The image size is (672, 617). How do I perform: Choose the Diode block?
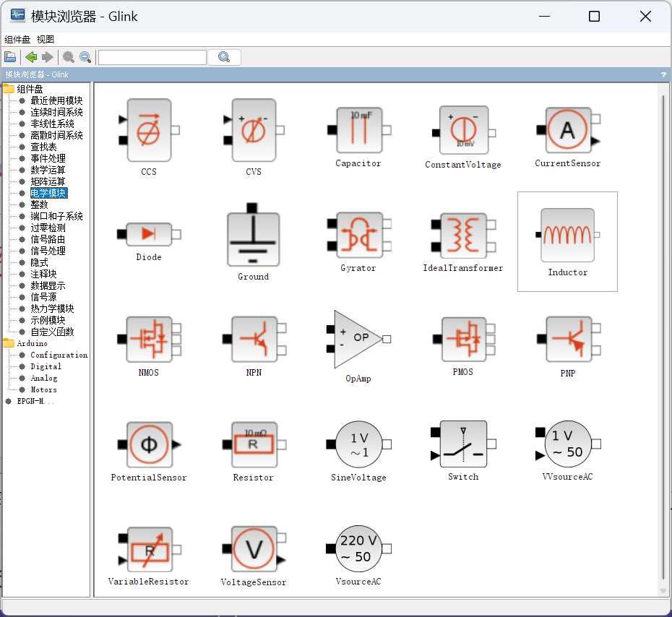click(148, 235)
